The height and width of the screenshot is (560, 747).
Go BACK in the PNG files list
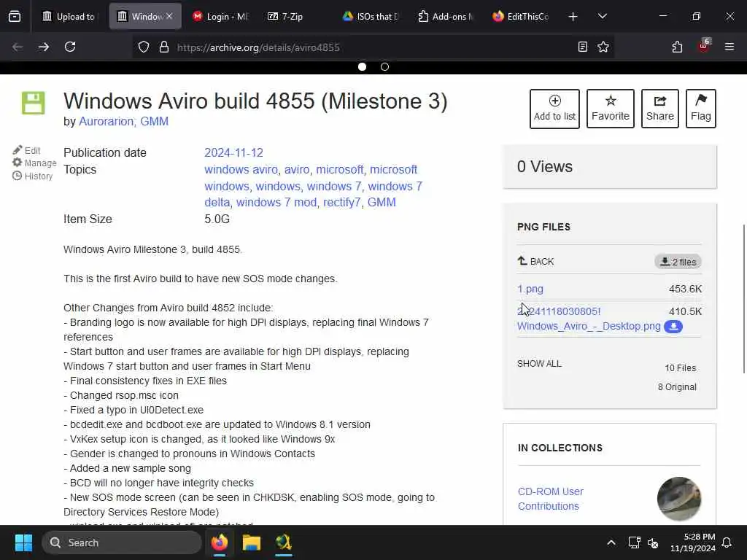pos(536,262)
